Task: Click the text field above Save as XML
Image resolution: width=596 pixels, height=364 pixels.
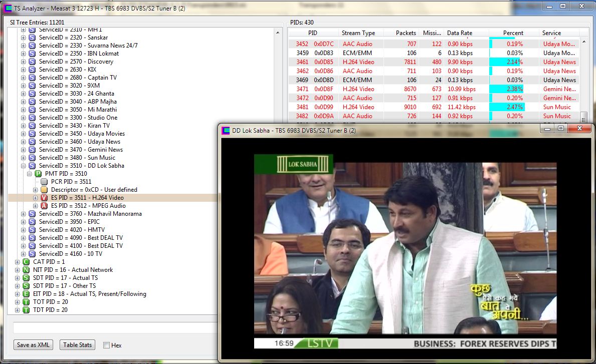Action: click(x=115, y=327)
